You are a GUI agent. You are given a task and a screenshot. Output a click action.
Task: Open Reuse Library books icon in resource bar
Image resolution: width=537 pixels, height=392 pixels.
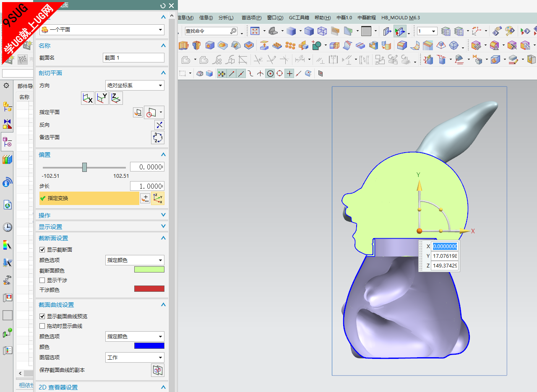7,160
